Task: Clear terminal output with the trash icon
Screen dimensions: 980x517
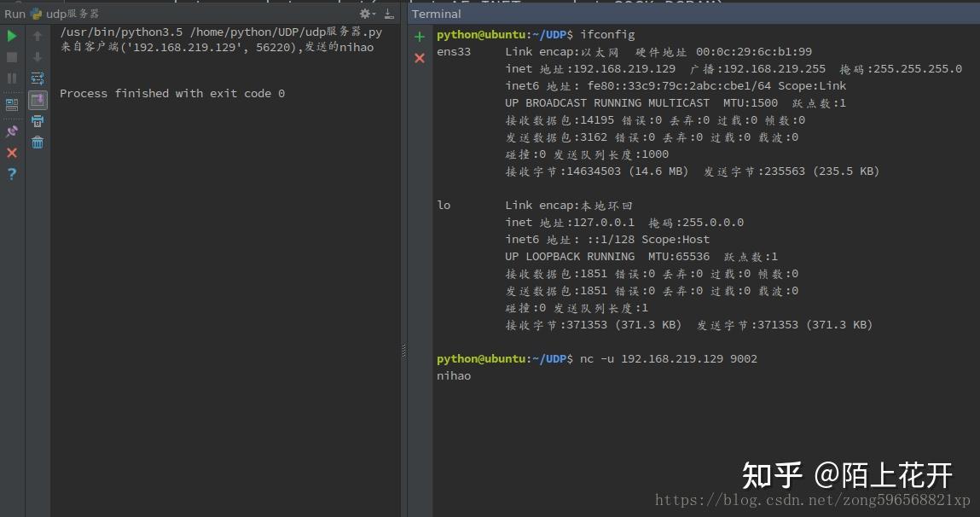Action: point(38,142)
